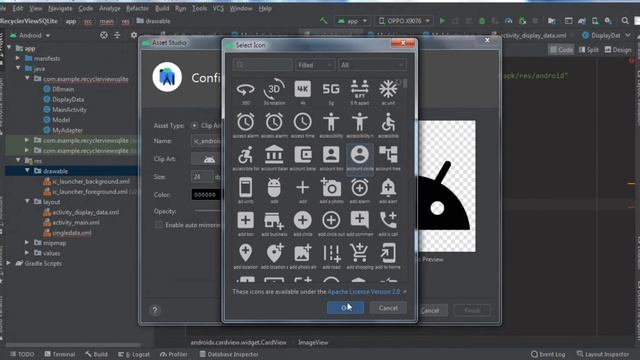
Task: Expand the manifests folder
Action: coord(18,58)
